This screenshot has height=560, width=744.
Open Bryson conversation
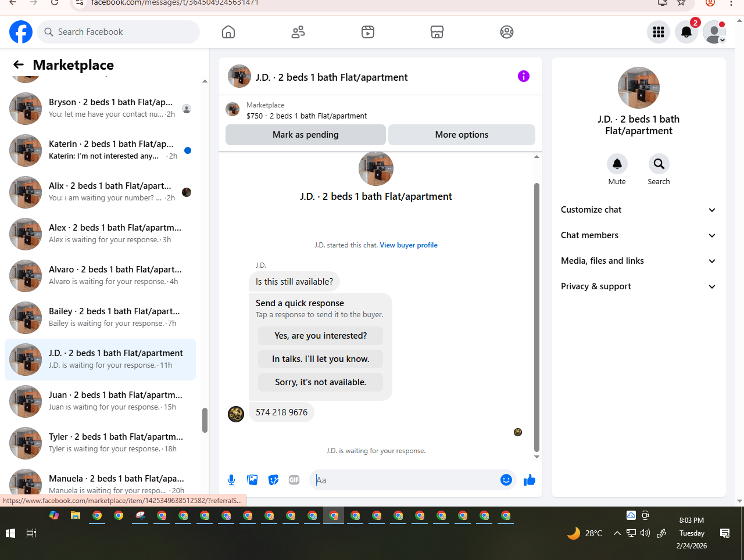(101, 109)
